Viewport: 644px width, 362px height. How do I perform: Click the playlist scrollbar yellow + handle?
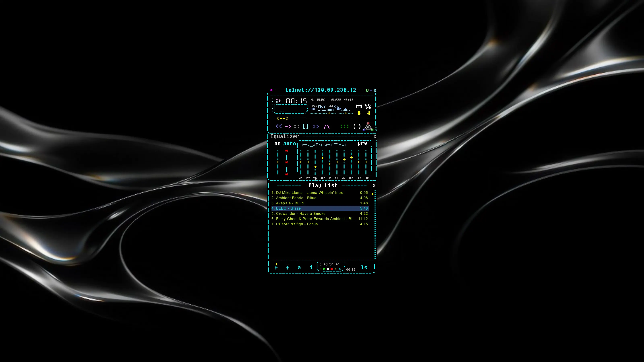coord(373,194)
